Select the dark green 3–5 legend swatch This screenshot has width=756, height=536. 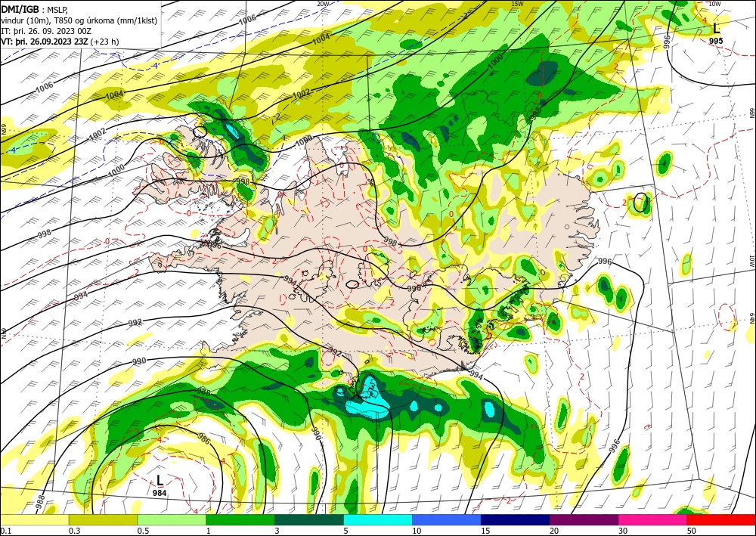coord(309,519)
